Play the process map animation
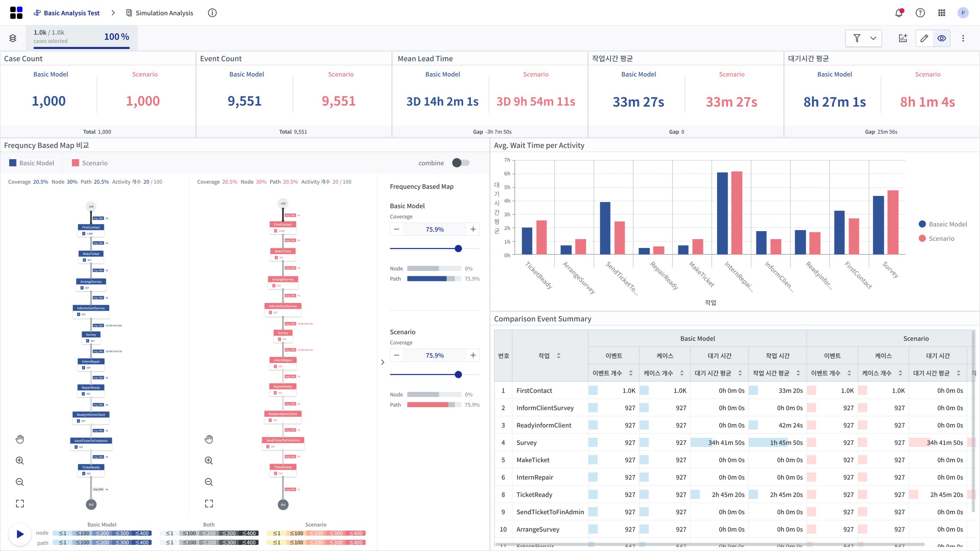The height and width of the screenshot is (551, 980). 20,534
